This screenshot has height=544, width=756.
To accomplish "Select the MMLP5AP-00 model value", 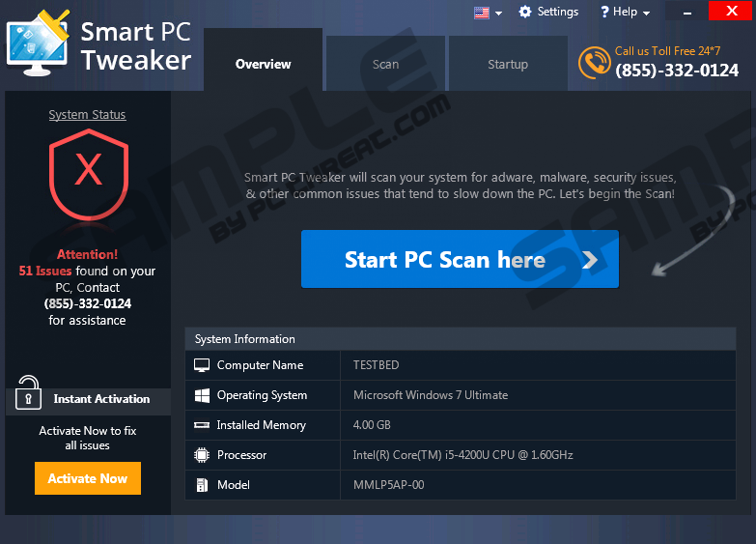I will 388,485.
